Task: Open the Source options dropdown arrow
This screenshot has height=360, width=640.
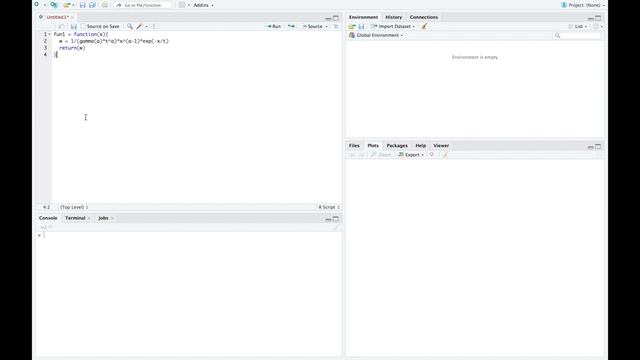Action: (327, 27)
